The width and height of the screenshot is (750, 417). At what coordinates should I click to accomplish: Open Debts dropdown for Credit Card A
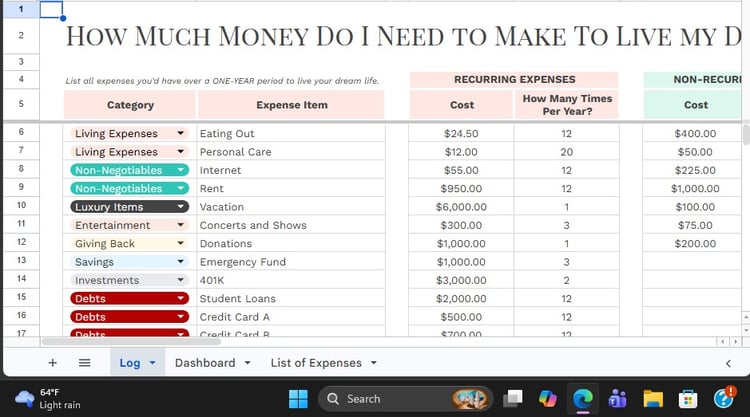180,317
